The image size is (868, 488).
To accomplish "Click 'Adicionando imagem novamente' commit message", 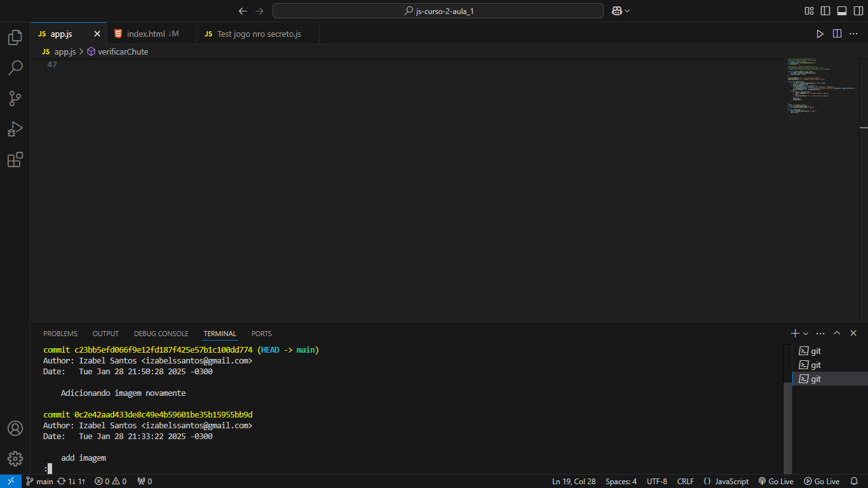I will point(123,393).
